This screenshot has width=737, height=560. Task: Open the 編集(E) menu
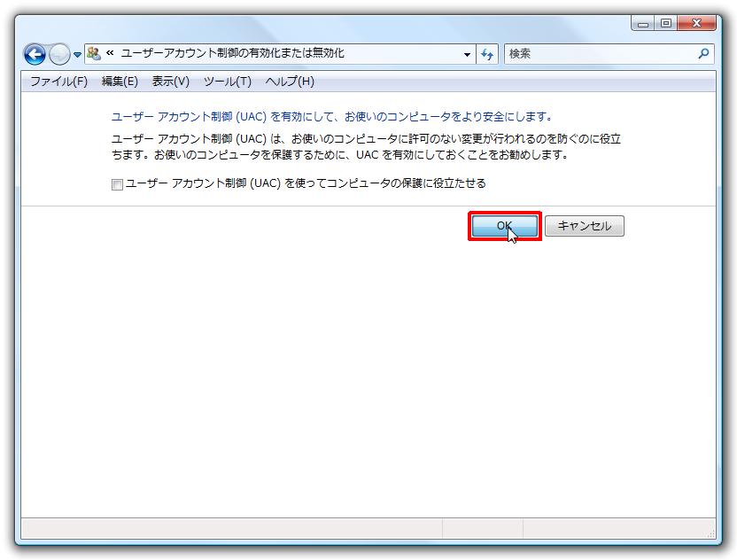120,82
